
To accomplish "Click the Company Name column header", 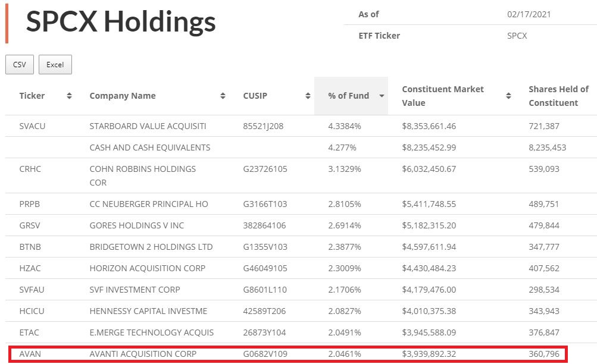I will tap(123, 96).
